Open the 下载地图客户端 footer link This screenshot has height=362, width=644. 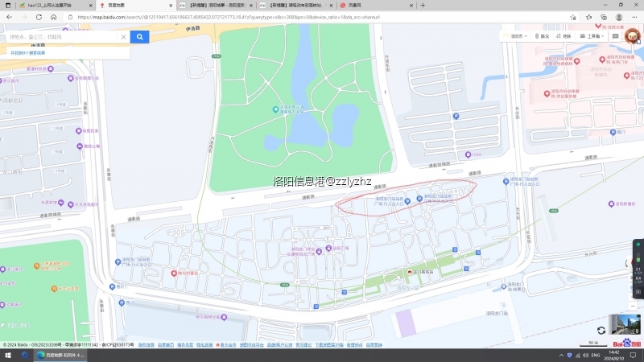coord(329,345)
